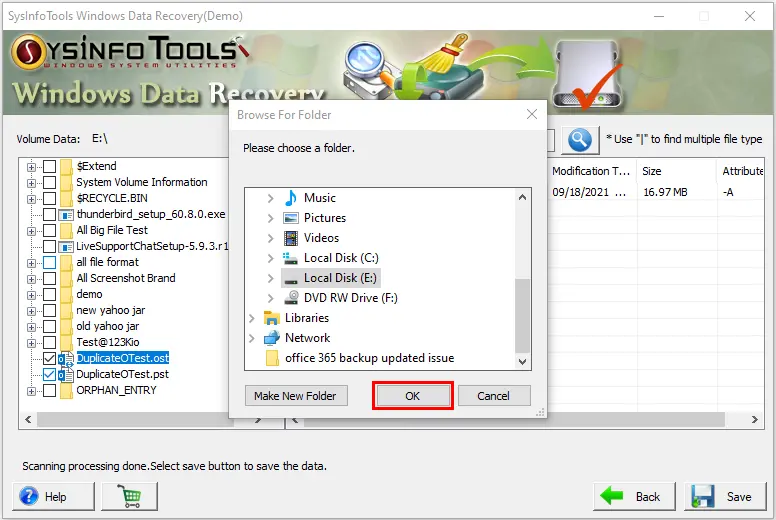
Task: Check the Test@123Kio folder checkbox
Action: [x=49, y=343]
